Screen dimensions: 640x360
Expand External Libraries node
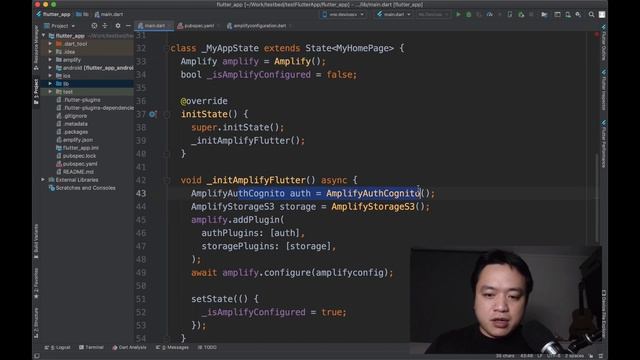coord(43,180)
